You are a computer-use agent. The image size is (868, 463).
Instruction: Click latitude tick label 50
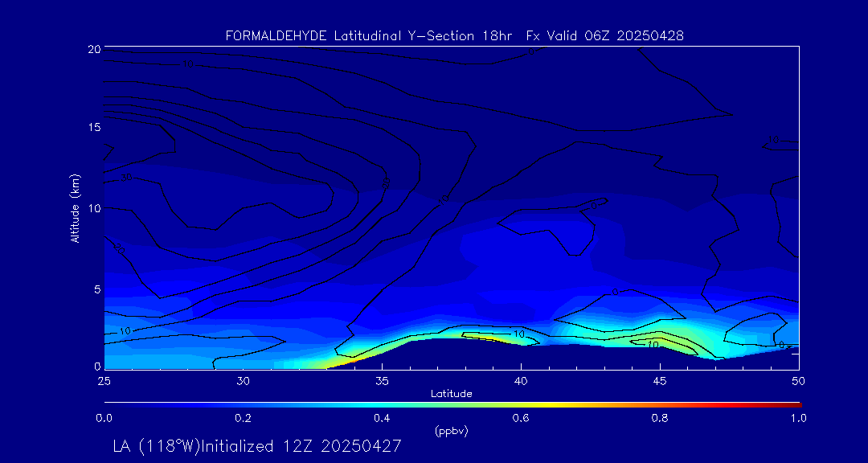(799, 381)
